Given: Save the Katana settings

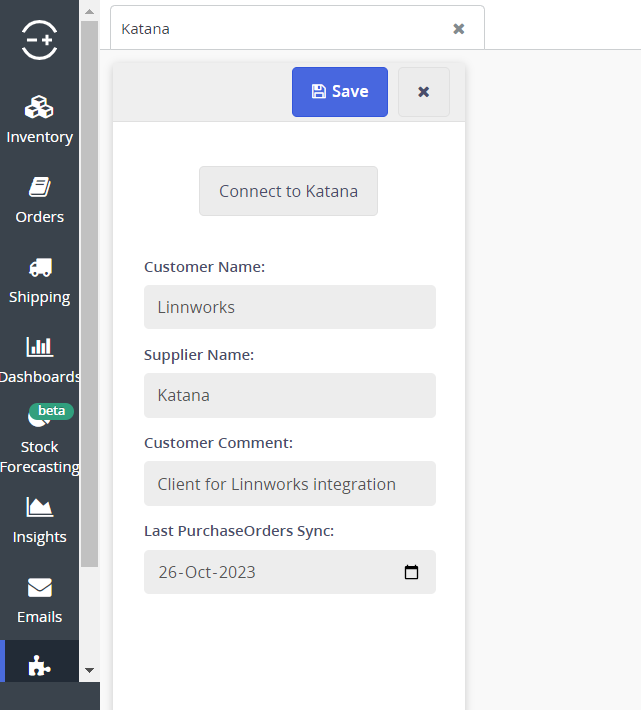Looking at the screenshot, I should (x=339, y=92).
